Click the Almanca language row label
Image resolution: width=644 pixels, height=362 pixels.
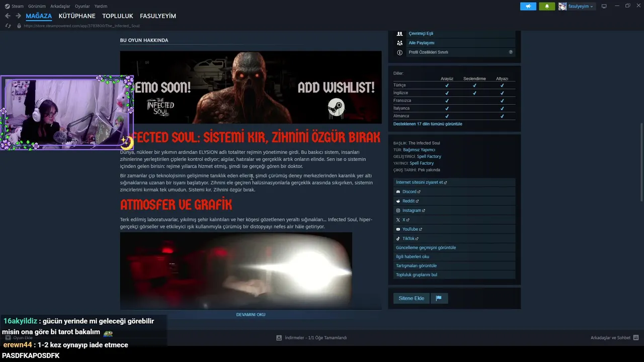(x=401, y=116)
